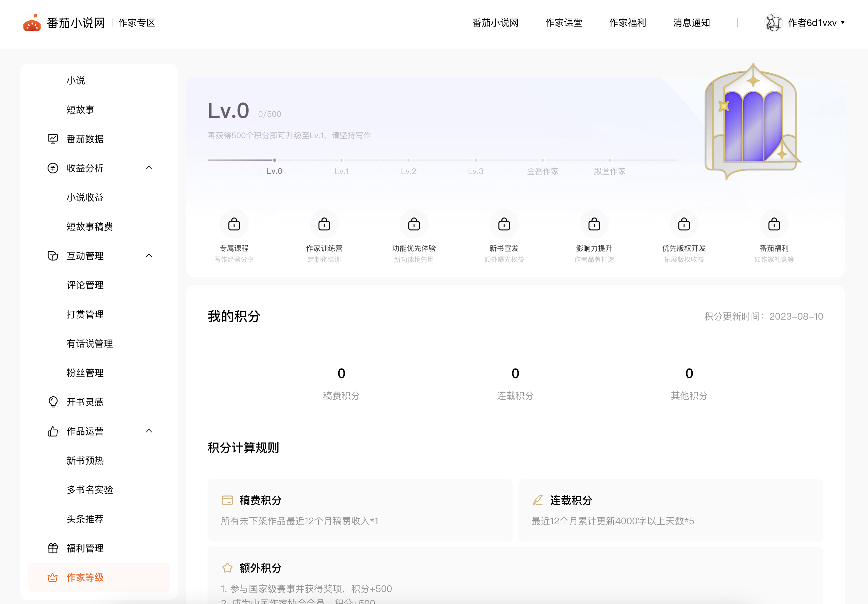The width and height of the screenshot is (868, 604).
Task: Click the 福利管理 gift box icon
Action: click(x=53, y=548)
